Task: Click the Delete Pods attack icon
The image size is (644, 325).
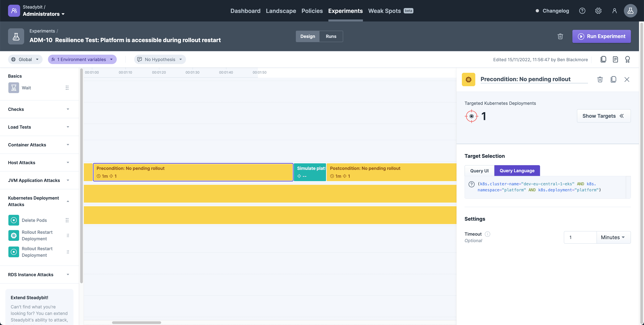Action: [13, 220]
